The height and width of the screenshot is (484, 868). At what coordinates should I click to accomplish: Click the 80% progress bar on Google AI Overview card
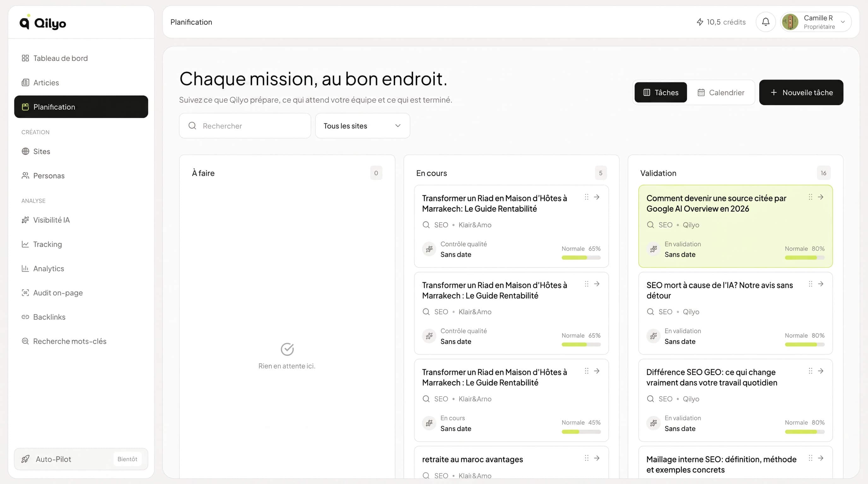[x=805, y=257]
